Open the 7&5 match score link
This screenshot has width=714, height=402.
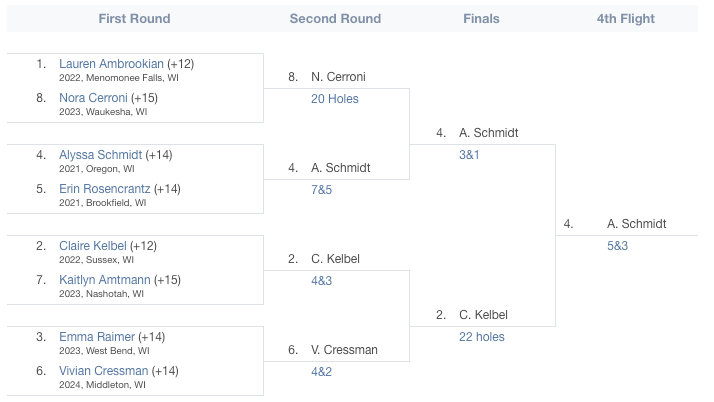(321, 190)
